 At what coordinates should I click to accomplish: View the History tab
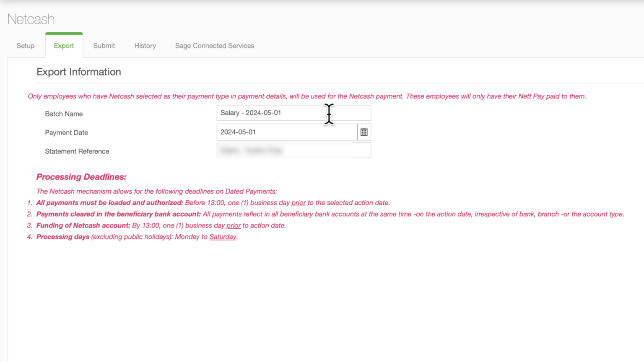pos(145,45)
